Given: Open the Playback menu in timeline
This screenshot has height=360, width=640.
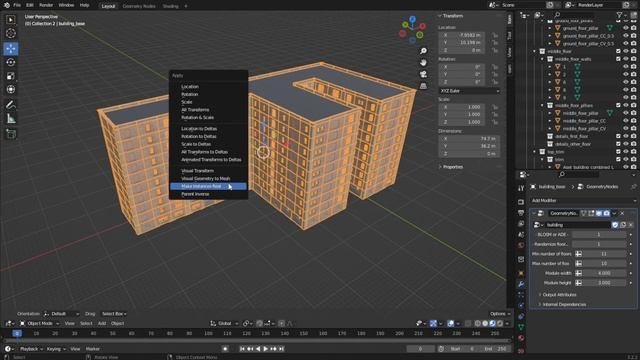Looking at the screenshot, I should (30, 349).
